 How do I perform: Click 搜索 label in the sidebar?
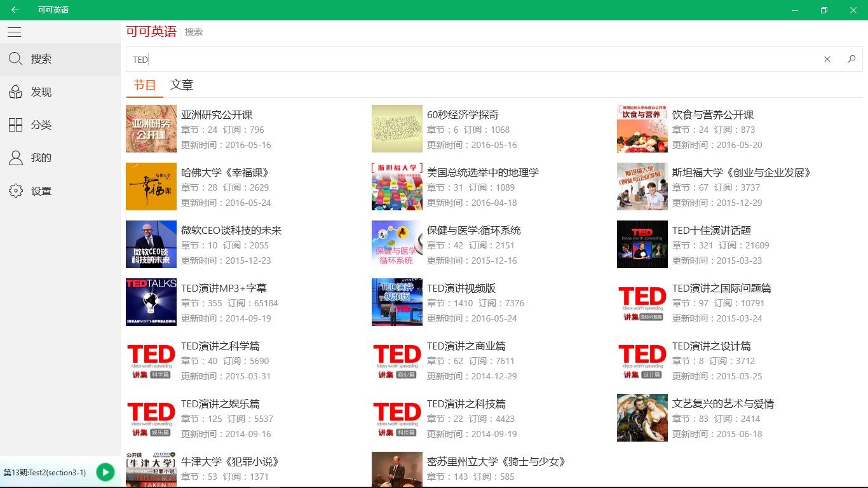[41, 59]
